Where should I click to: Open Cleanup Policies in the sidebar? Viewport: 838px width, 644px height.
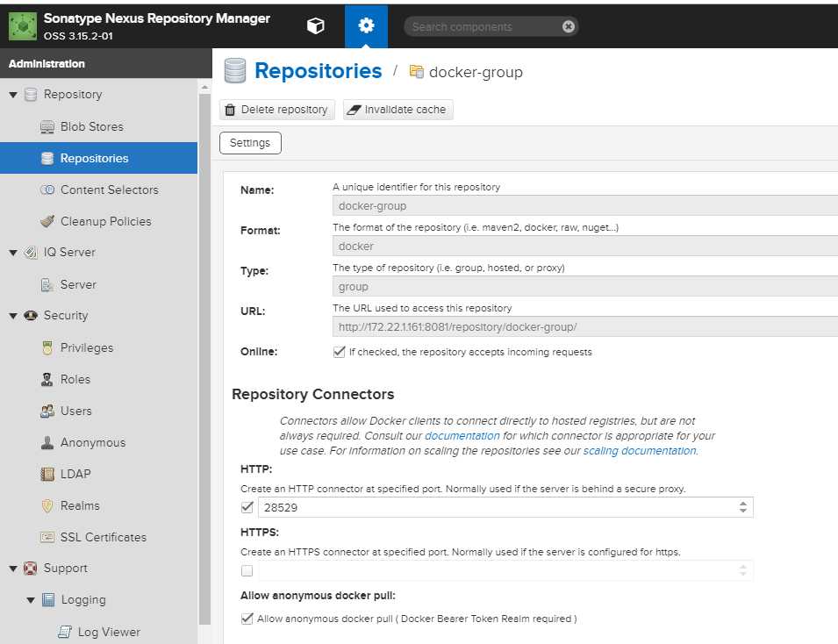pos(106,221)
